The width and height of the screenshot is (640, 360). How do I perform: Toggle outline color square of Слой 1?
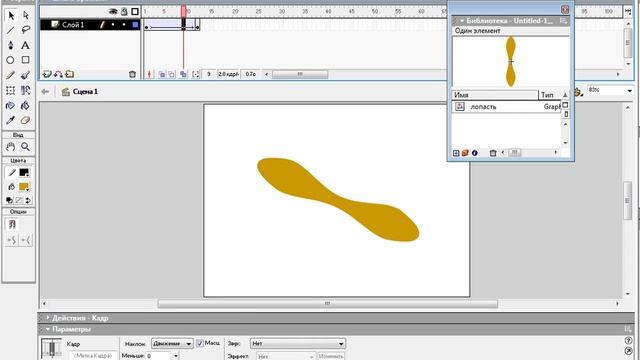click(136, 25)
